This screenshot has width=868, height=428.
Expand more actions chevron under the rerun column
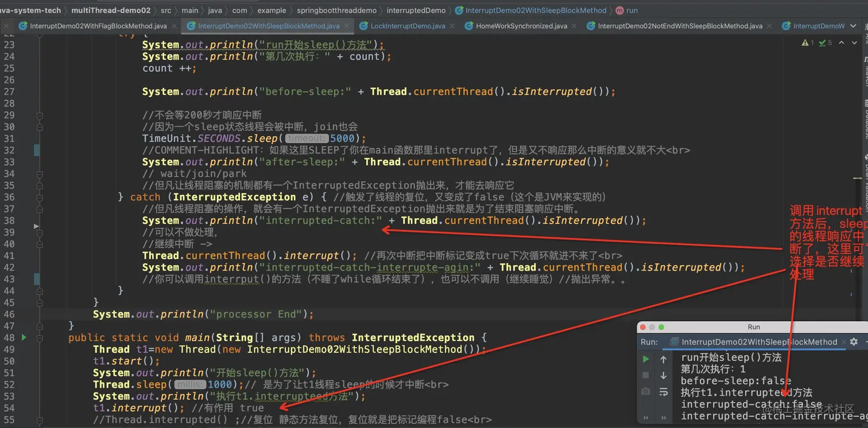(x=646, y=418)
